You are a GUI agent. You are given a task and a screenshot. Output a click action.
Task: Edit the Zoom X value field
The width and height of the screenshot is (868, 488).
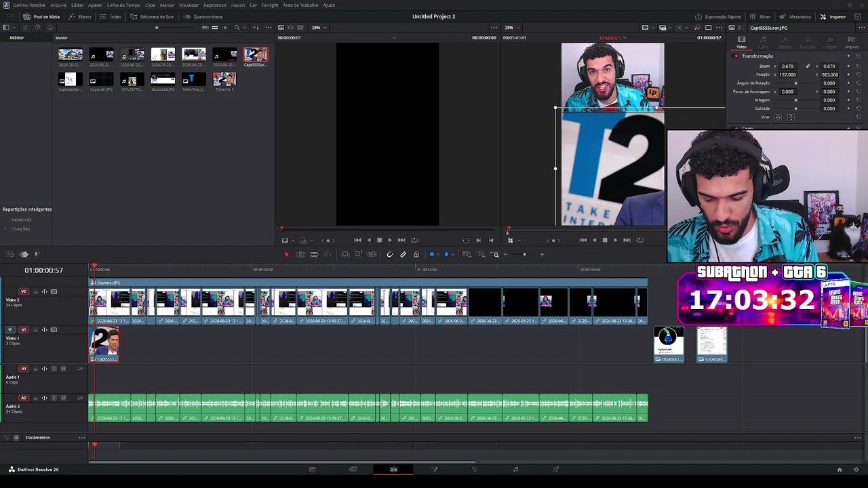click(x=787, y=66)
